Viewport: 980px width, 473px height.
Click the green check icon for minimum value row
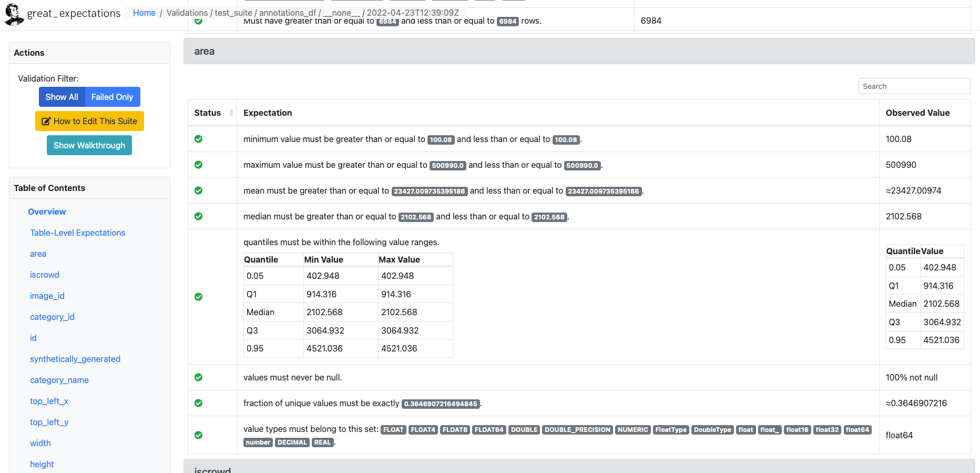tap(198, 139)
